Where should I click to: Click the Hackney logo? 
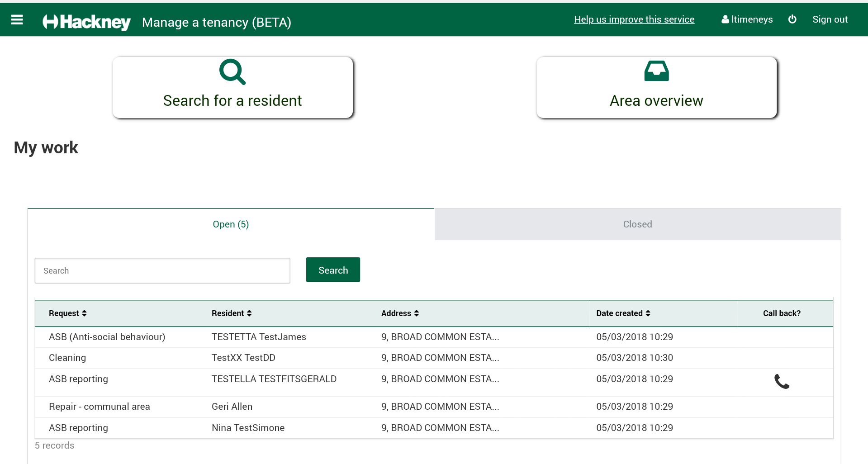(86, 22)
